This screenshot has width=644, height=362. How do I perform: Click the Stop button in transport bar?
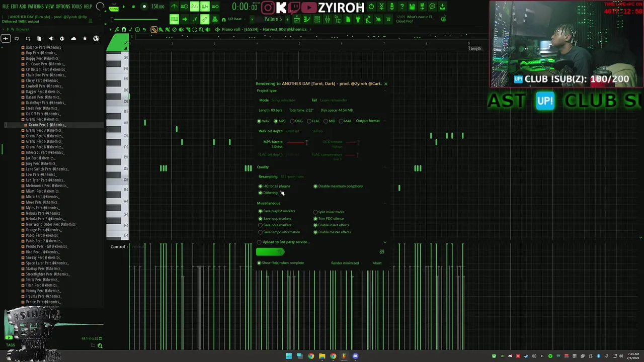click(x=133, y=7)
